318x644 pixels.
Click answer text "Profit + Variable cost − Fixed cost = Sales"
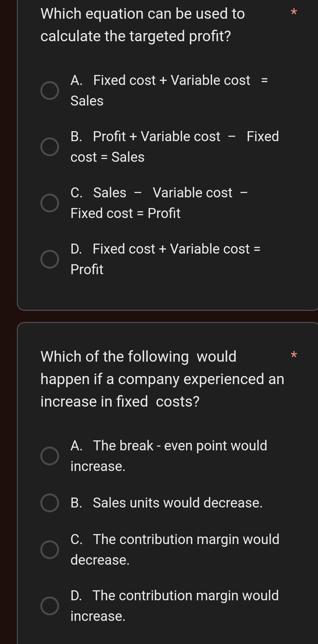click(x=174, y=146)
